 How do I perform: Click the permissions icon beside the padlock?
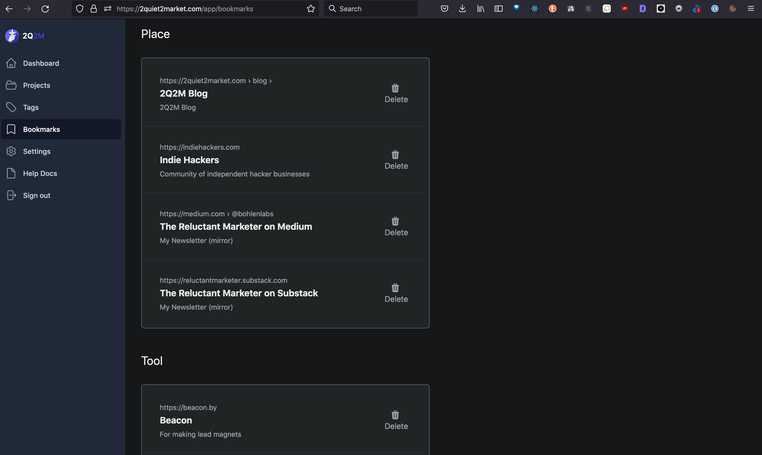pyautogui.click(x=107, y=9)
